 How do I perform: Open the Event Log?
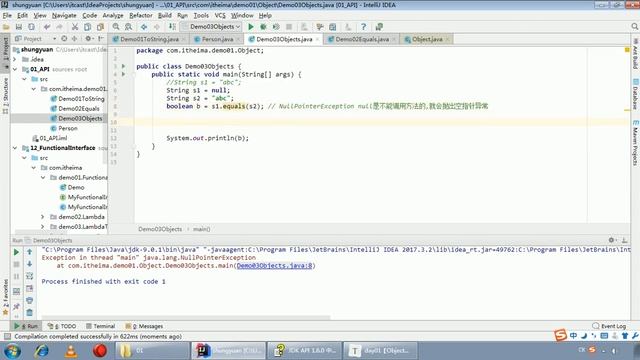point(609,326)
